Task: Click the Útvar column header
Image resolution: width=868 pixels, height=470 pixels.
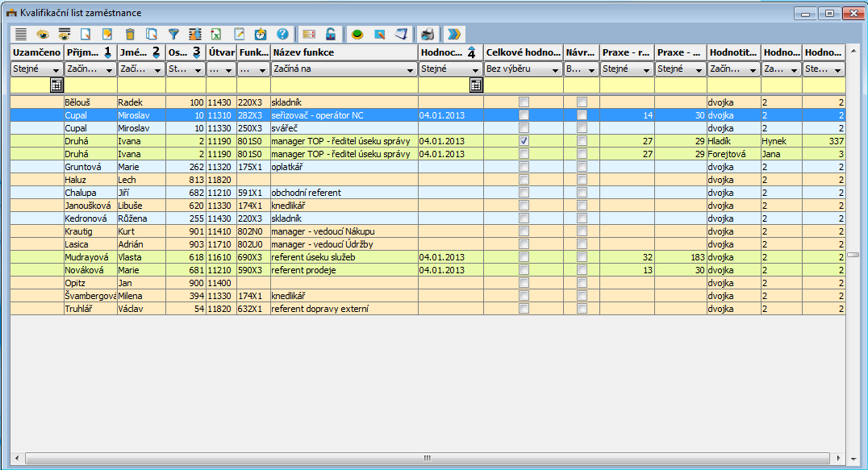Action: tap(221, 52)
